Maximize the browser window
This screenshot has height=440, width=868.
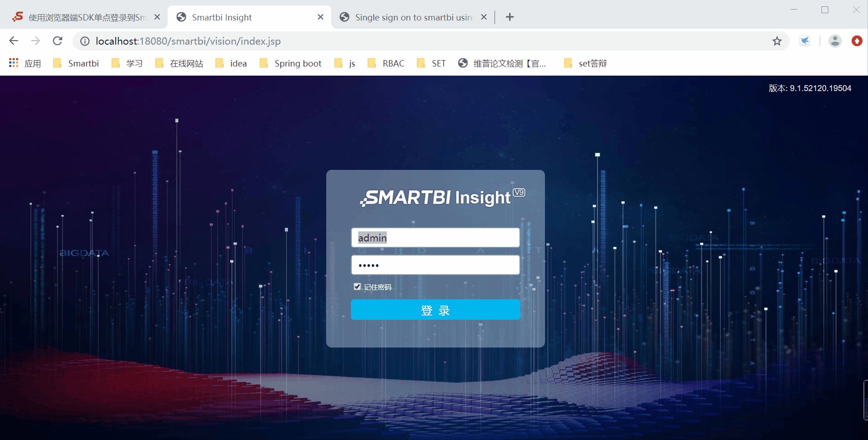[x=825, y=10]
